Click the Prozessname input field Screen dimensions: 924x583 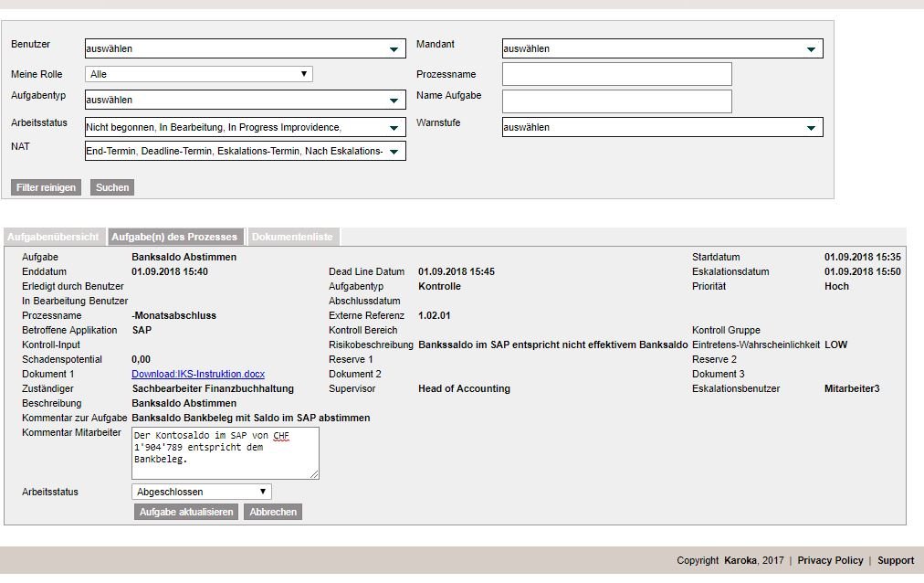click(616, 74)
